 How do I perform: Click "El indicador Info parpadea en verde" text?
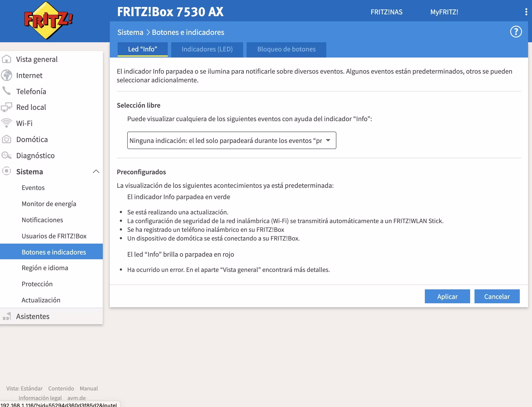point(179,197)
